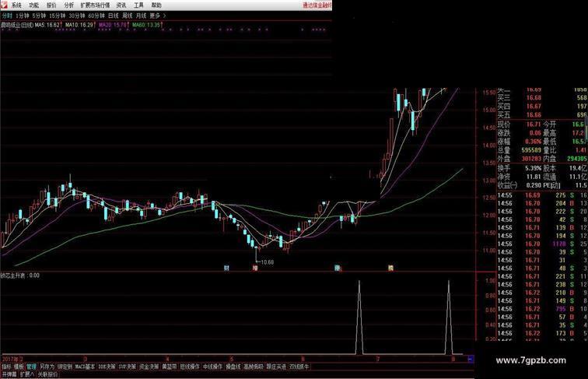
Task: Open the 功能 menu
Action: (33, 5)
